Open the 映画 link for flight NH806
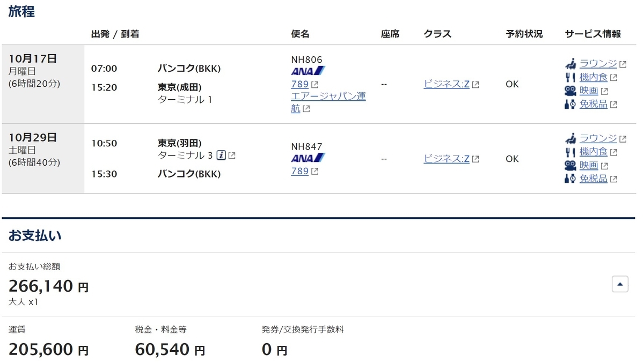Image resolution: width=644 pixels, height=363 pixels. coord(590,91)
